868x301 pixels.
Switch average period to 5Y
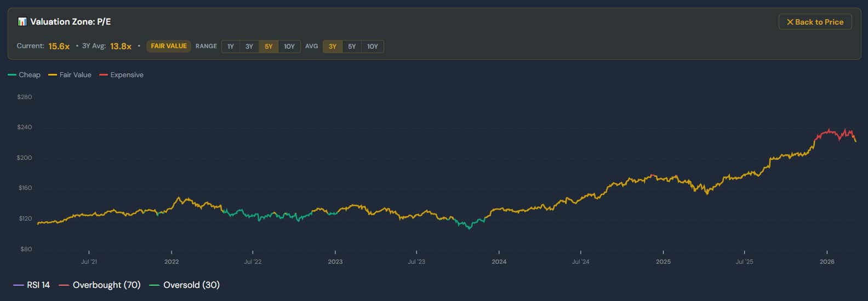tap(352, 47)
